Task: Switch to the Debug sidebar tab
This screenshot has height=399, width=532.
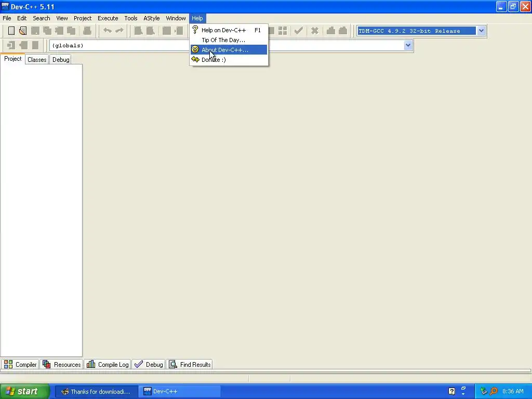Action: 61,60
